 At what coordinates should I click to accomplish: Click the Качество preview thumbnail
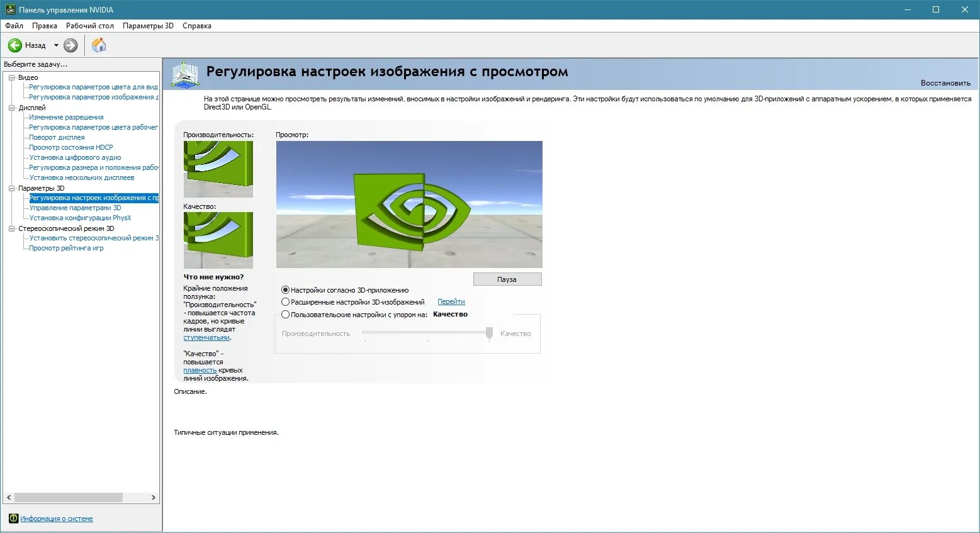click(218, 240)
